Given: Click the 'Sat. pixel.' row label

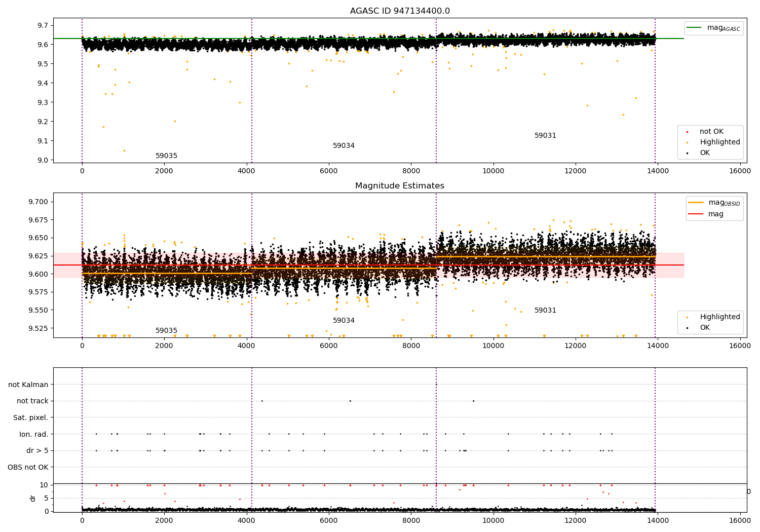Looking at the screenshot, I should point(31,418).
